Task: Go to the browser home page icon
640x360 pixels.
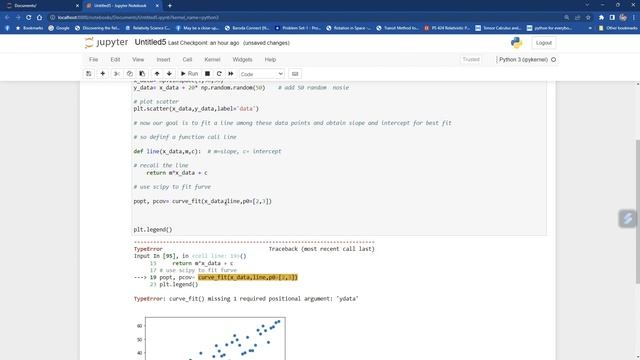Action: coord(39,18)
